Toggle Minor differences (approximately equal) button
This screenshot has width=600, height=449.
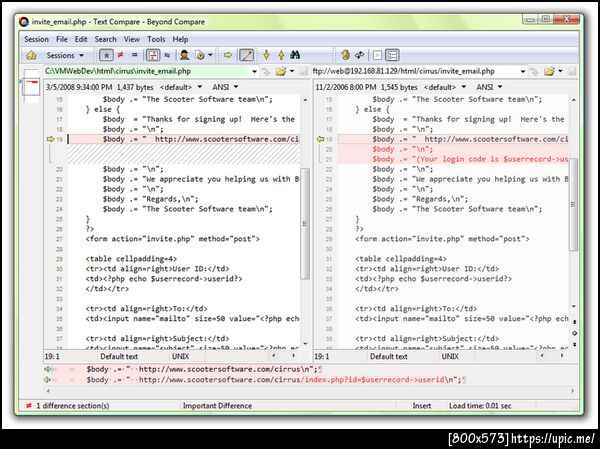167,56
